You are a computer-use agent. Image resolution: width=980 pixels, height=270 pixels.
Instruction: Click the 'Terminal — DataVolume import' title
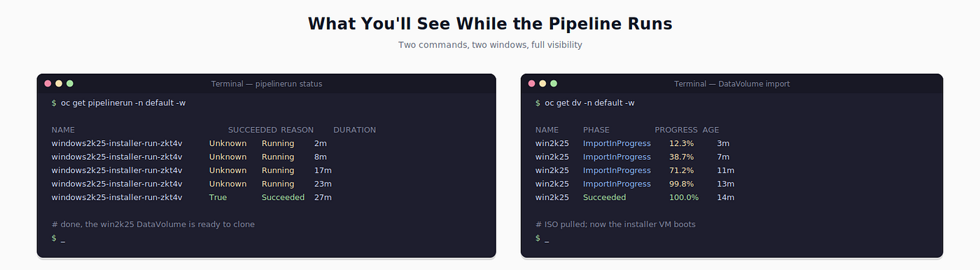pos(731,84)
